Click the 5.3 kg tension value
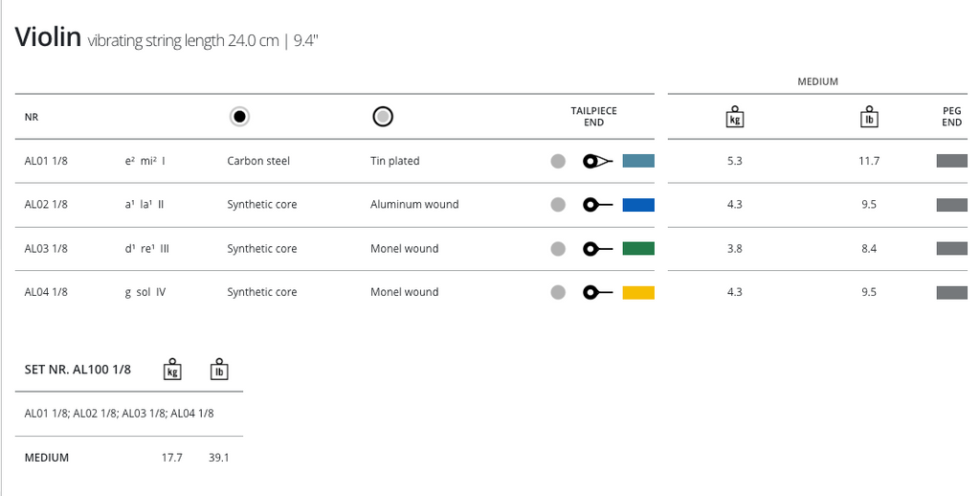The height and width of the screenshot is (496, 980). [735, 161]
